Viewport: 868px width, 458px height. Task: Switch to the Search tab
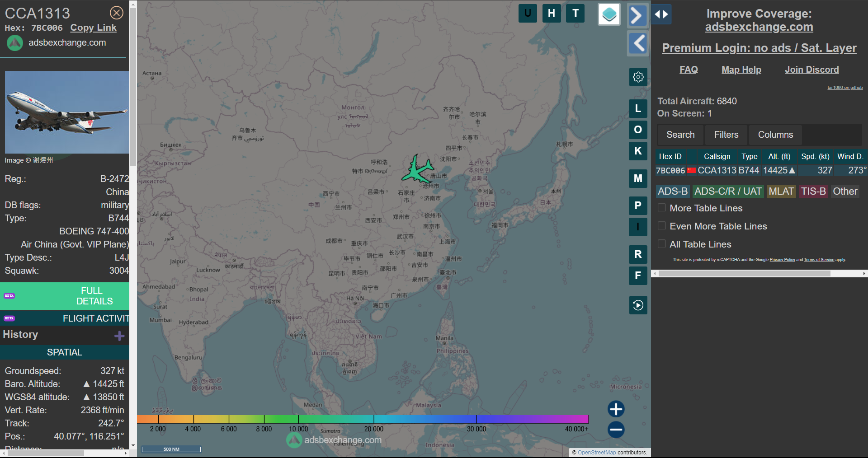[x=680, y=135]
